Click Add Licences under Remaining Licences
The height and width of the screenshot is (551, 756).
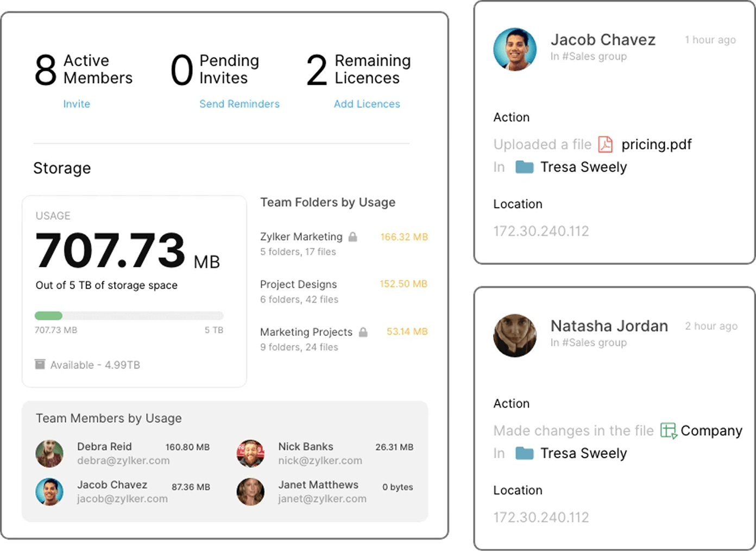coord(367,104)
